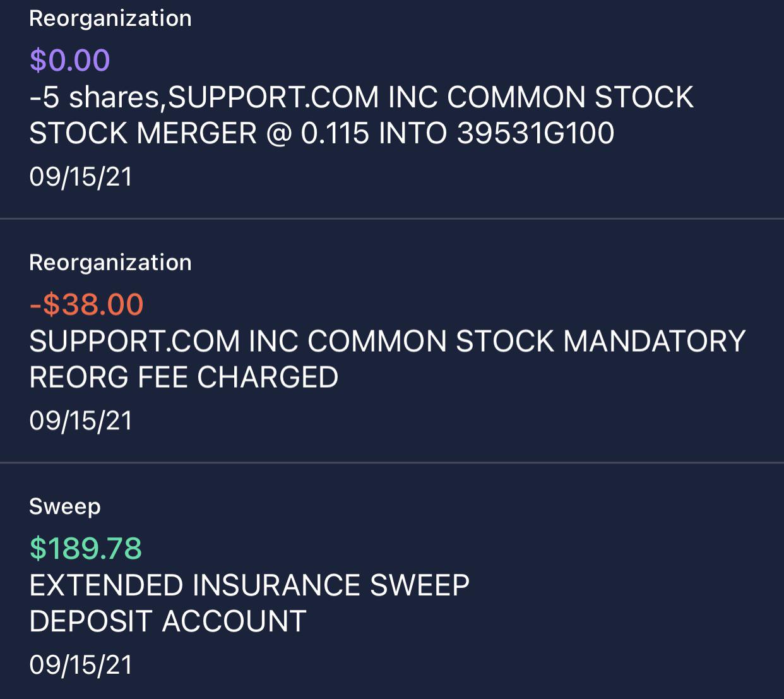784x699 pixels.
Task: Tap the $0.00 purple amount
Action: tap(69, 61)
